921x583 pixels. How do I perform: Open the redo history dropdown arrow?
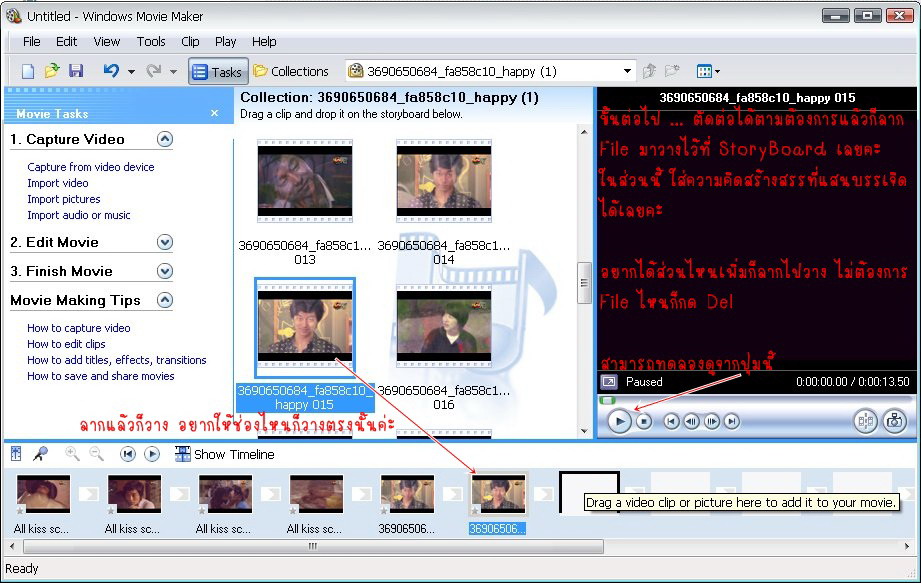[173, 72]
